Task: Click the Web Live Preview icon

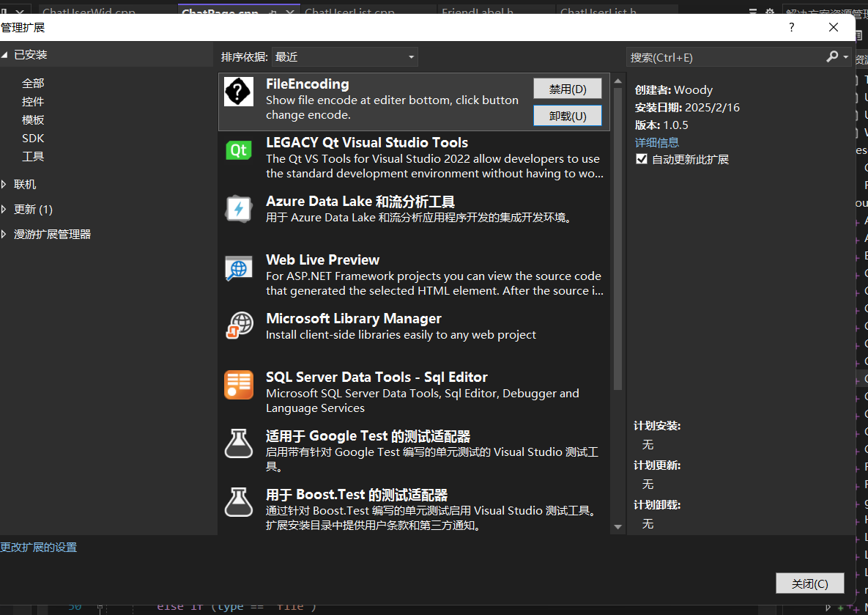Action: (239, 268)
